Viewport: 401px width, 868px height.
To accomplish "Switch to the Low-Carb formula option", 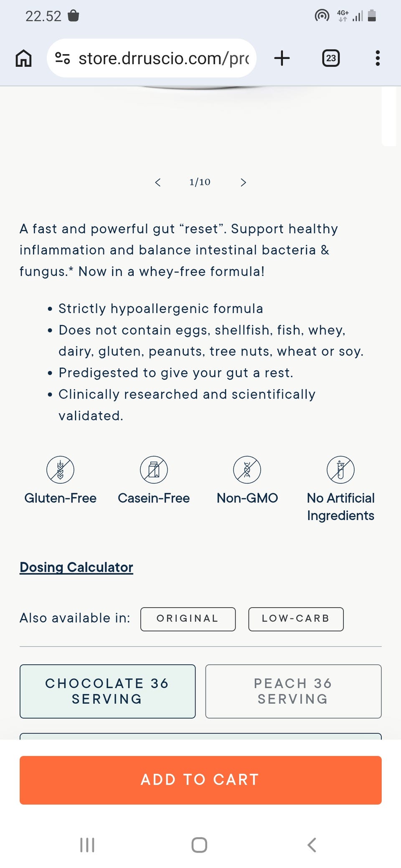I will (x=296, y=619).
